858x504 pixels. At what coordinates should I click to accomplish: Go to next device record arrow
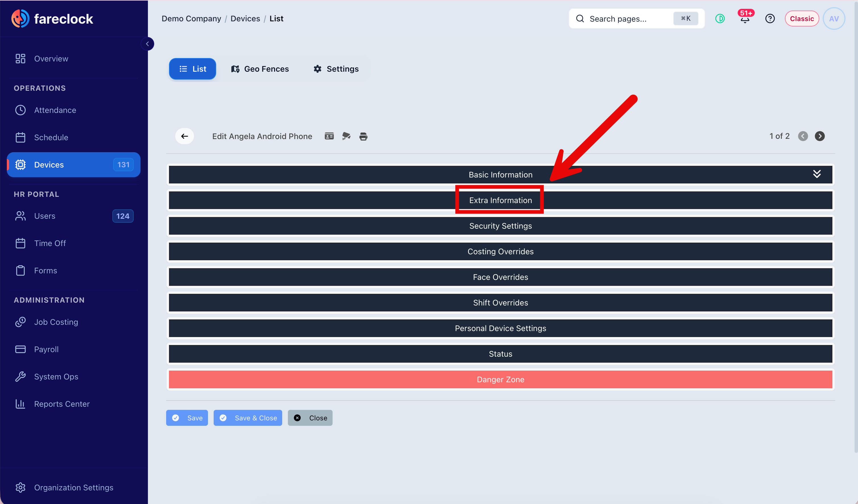[820, 136]
